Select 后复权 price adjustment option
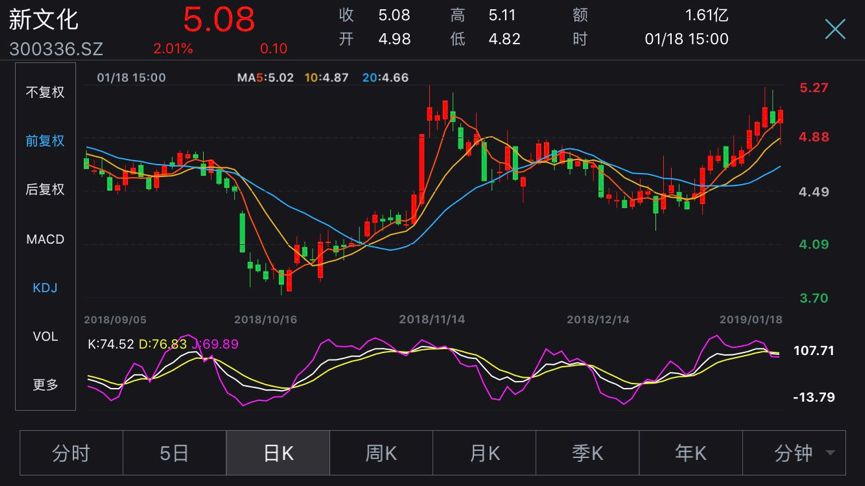 pyautogui.click(x=45, y=190)
